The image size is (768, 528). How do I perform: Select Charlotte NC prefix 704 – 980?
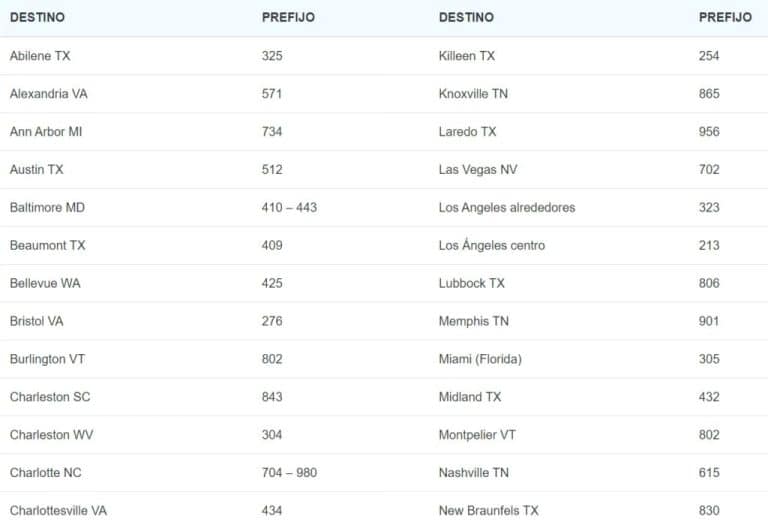289,473
